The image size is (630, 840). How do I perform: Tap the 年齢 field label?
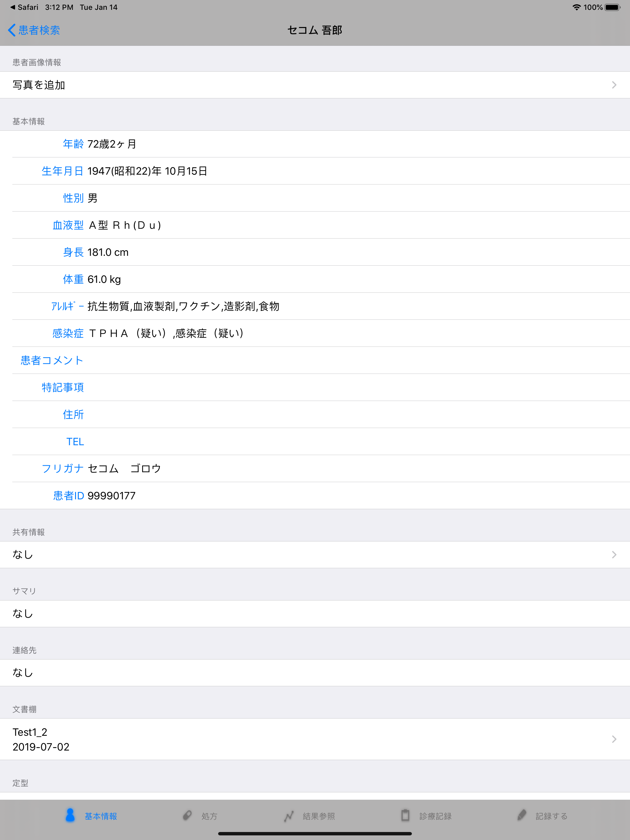pos(73,144)
